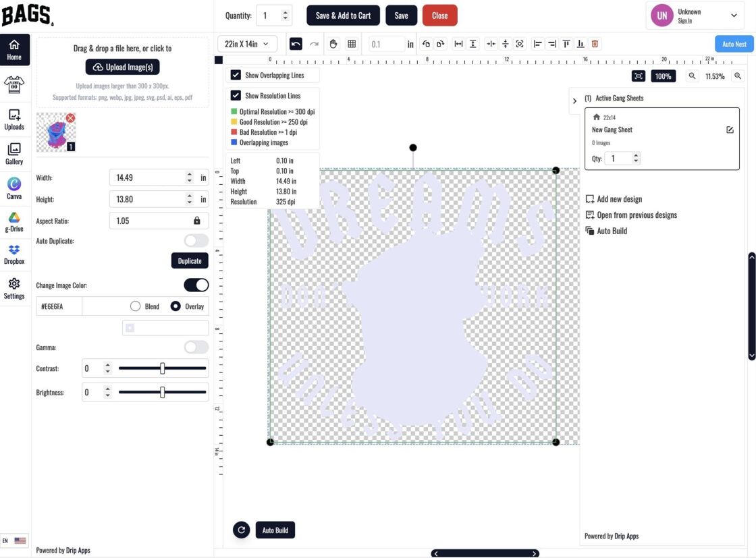Viewport: 756px width, 558px height.
Task: Click the Contrast slider handle
Action: pyautogui.click(x=163, y=368)
